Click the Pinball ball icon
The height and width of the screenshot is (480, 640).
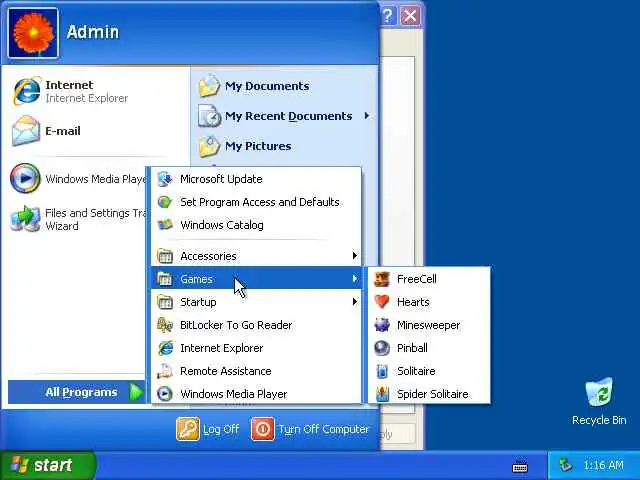[382, 348]
